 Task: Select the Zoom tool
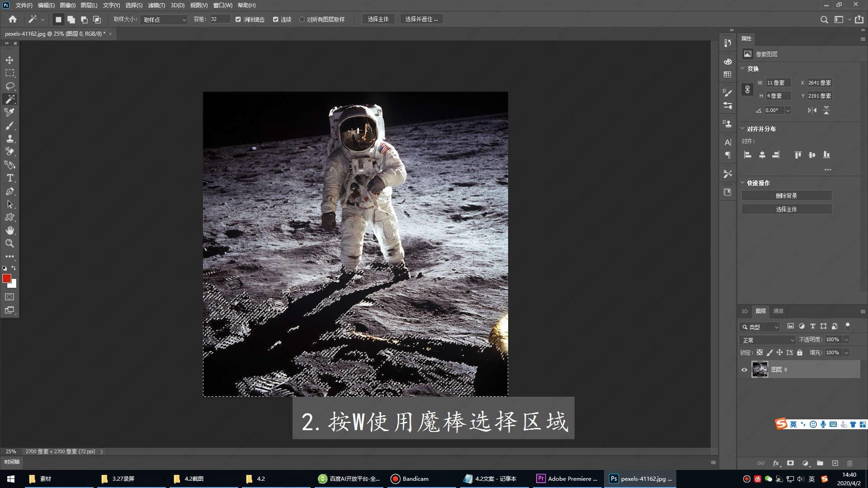[9, 244]
